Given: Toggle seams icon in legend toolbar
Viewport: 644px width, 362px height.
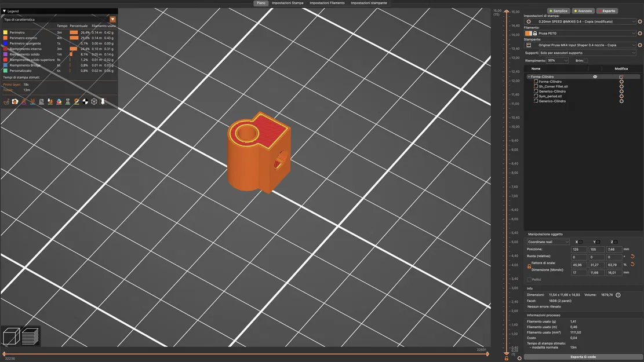Looking at the screenshot, I should pos(42,101).
